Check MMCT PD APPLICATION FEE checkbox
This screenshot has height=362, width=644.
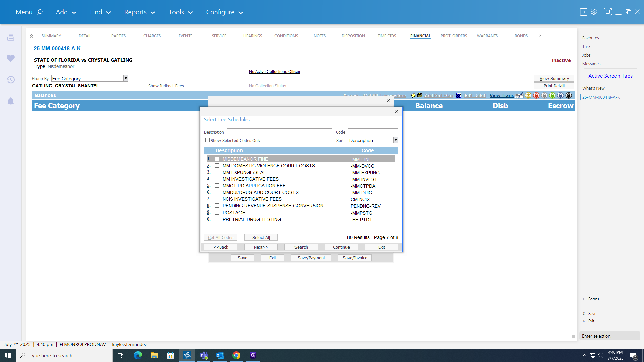pos(217,186)
